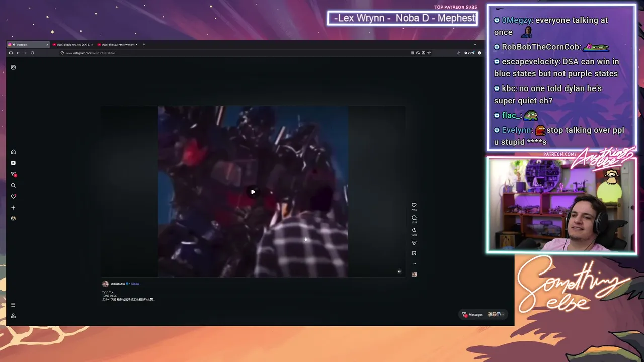
Task: Close the 'Should You Join DSA' tab
Action: point(92,45)
